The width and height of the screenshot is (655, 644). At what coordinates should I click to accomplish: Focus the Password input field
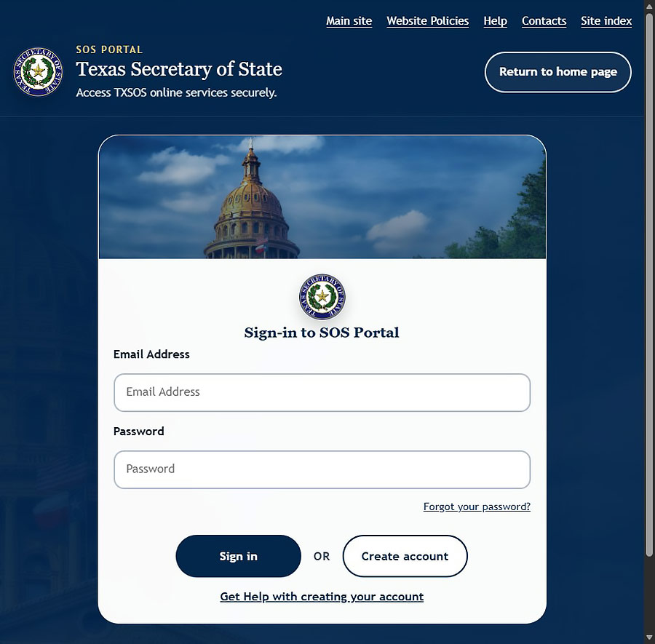coord(322,469)
